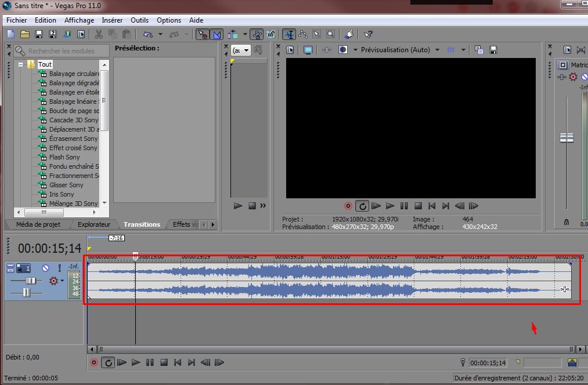Image resolution: width=588 pixels, height=385 pixels.
Task: Collapse the Tout folder in transitions tree
Action: pos(21,64)
